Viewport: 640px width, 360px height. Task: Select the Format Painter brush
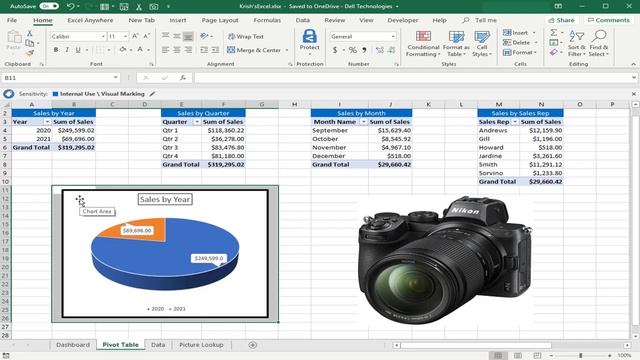[29, 53]
